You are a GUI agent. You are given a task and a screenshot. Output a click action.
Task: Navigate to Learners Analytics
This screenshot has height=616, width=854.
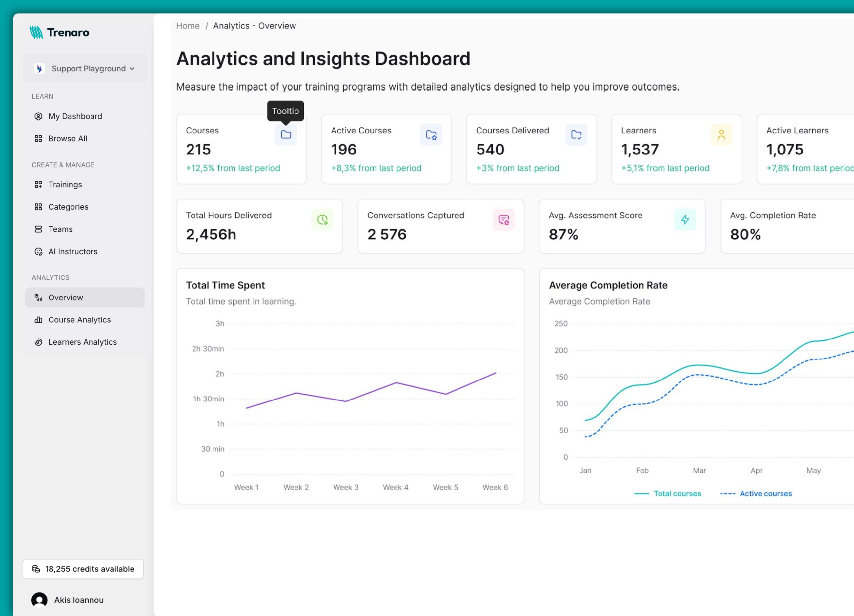pos(82,342)
